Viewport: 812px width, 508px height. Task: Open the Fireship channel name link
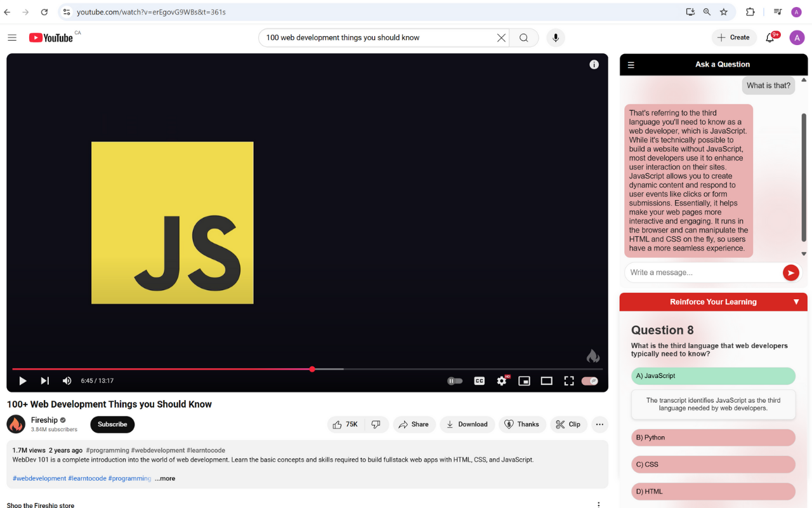coord(44,420)
